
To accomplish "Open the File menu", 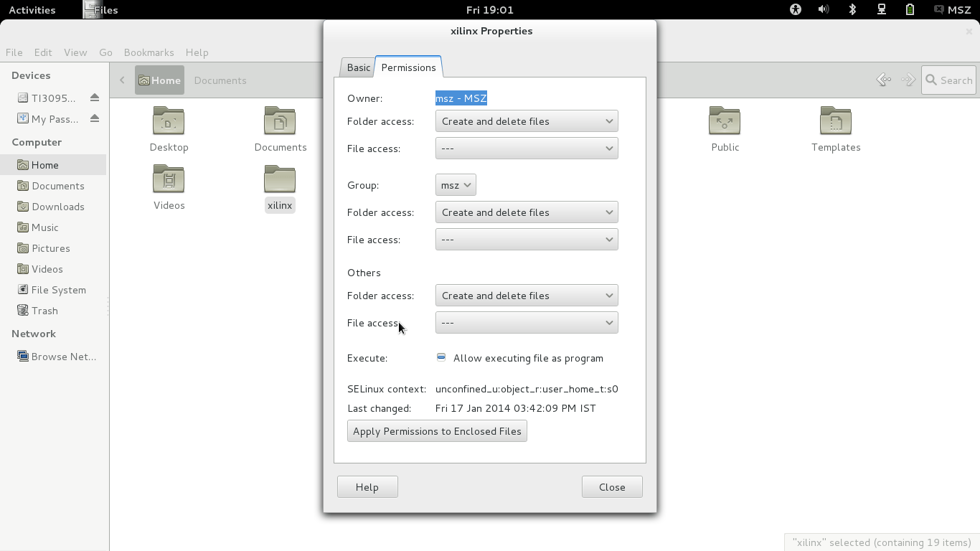I will click(x=14, y=52).
